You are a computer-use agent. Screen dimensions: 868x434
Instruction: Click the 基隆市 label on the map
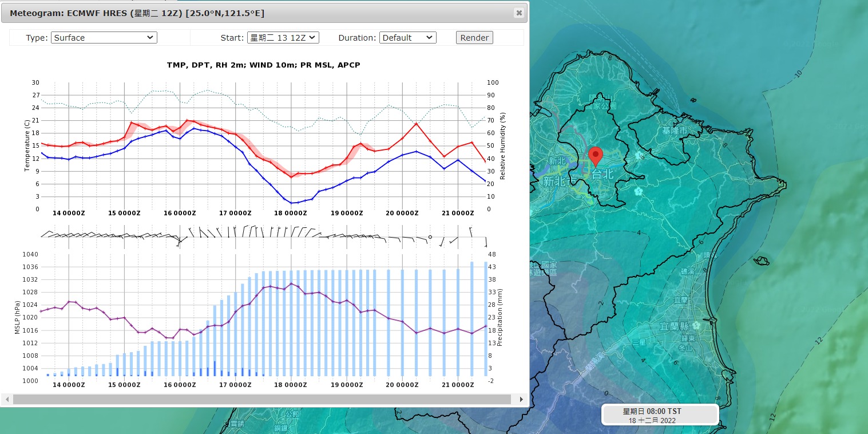674,131
